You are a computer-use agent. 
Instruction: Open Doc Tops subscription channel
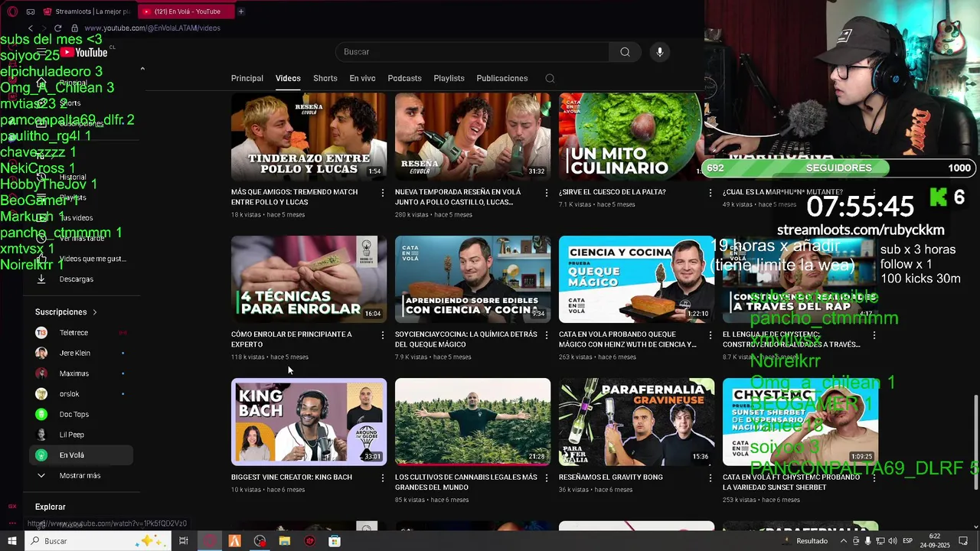81,415
